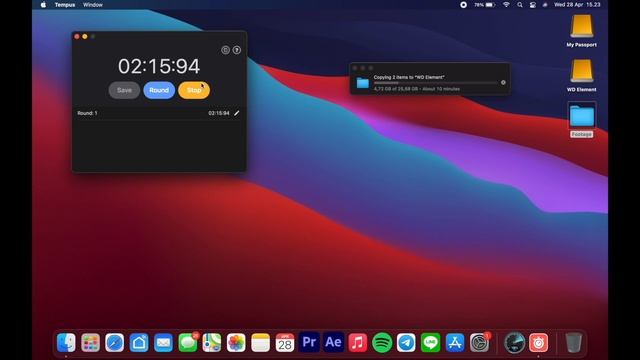Click the date and time in menu bar
Image resolution: width=640 pixels, height=360 pixels.
point(577,5)
